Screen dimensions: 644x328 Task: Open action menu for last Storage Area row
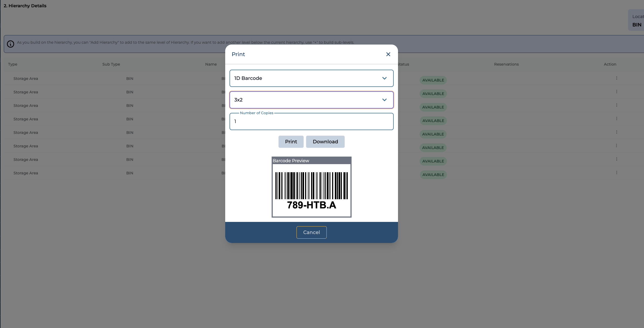click(x=616, y=173)
